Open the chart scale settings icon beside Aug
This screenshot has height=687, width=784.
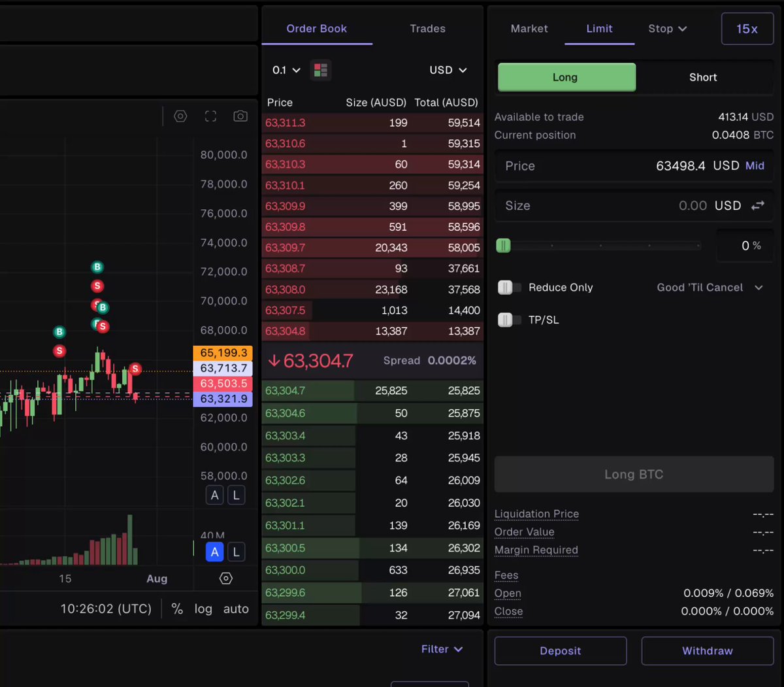[x=225, y=578]
